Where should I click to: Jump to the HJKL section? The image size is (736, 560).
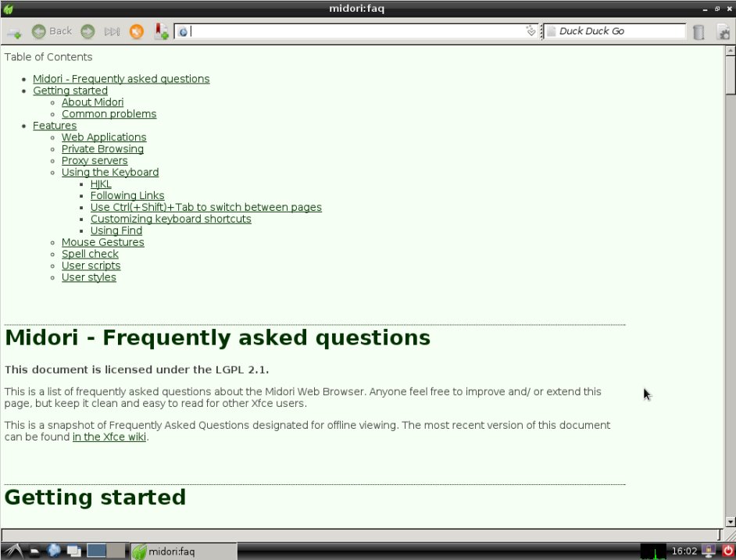[101, 184]
